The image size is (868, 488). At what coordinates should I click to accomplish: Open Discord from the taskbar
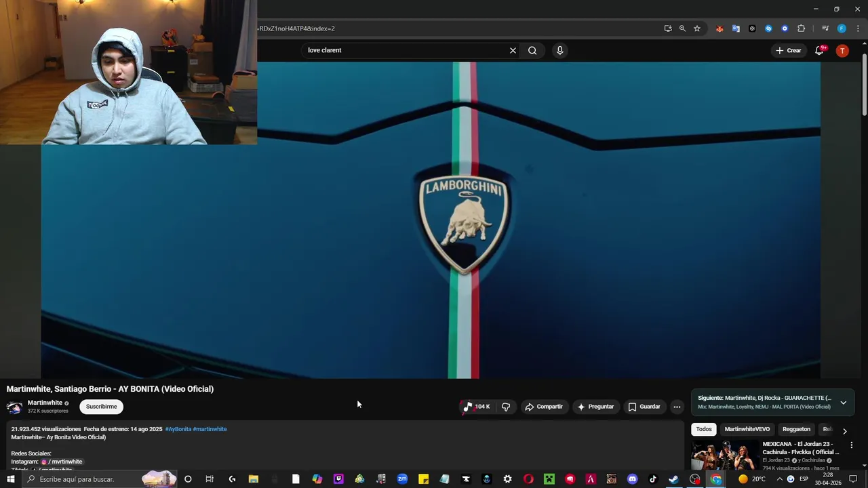pos(633,479)
